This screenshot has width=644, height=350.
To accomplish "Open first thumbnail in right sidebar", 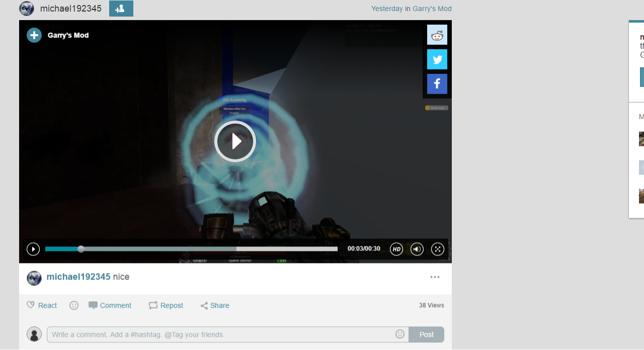I will [x=641, y=139].
